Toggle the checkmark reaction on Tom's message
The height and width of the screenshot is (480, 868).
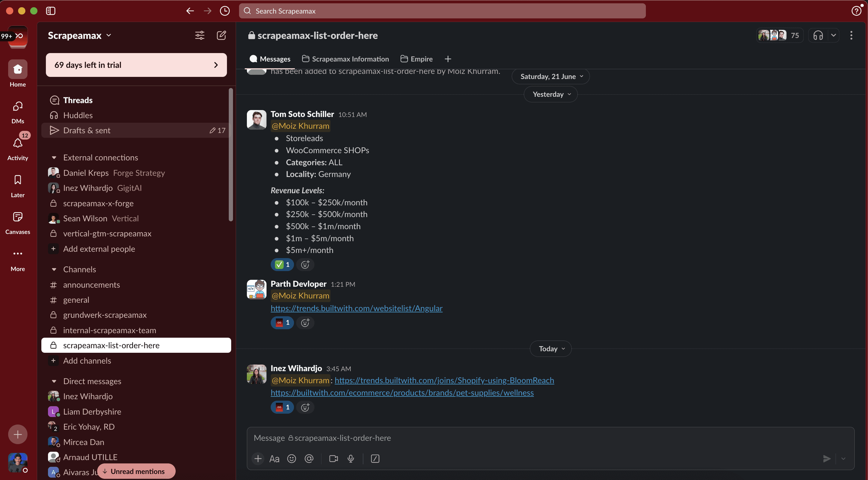pyautogui.click(x=282, y=264)
